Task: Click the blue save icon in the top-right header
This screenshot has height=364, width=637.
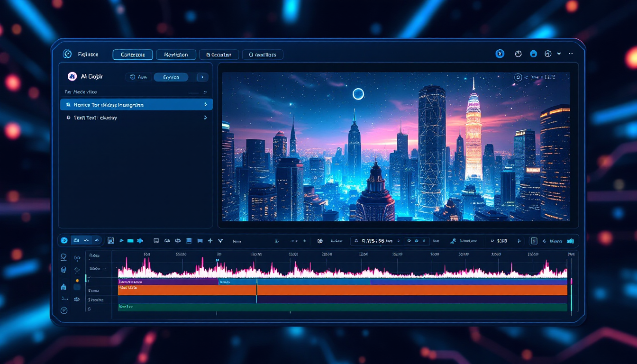Action: [x=533, y=54]
